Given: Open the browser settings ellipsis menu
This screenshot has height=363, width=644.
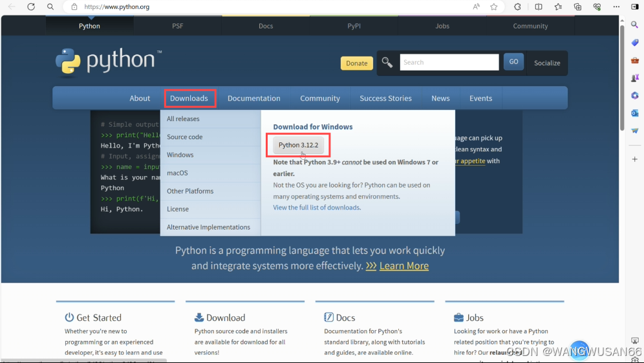Looking at the screenshot, I should 616,6.
